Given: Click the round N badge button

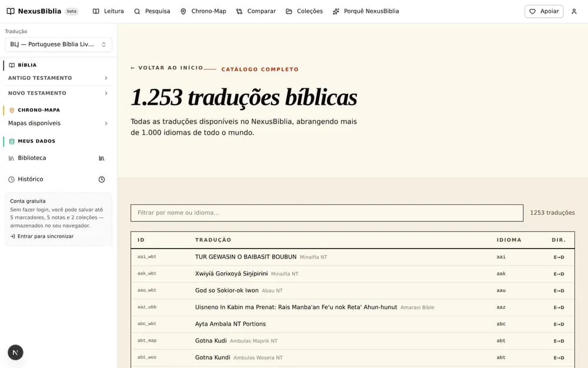Looking at the screenshot, I should coord(15,353).
